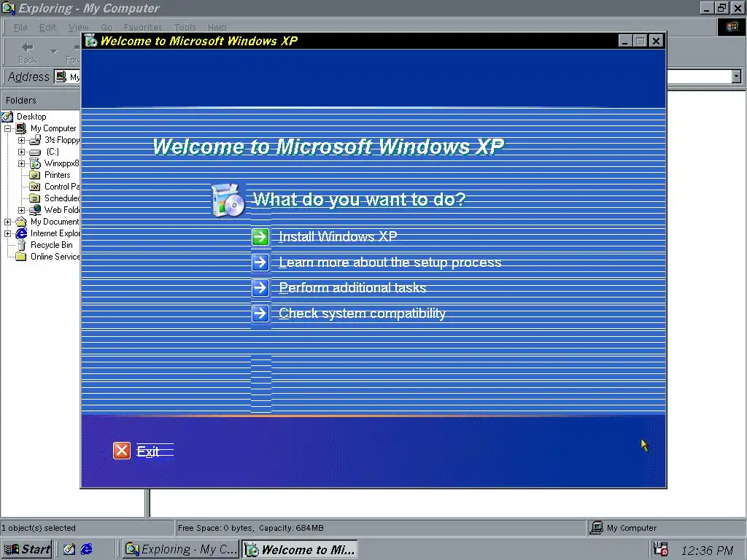Click the 12:36 PM clock in the tray
The width and height of the screenshot is (747, 560).
pos(707,551)
